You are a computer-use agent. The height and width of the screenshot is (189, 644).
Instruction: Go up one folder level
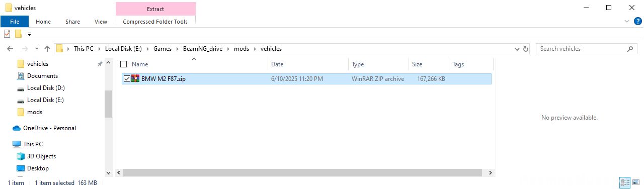coord(47,49)
